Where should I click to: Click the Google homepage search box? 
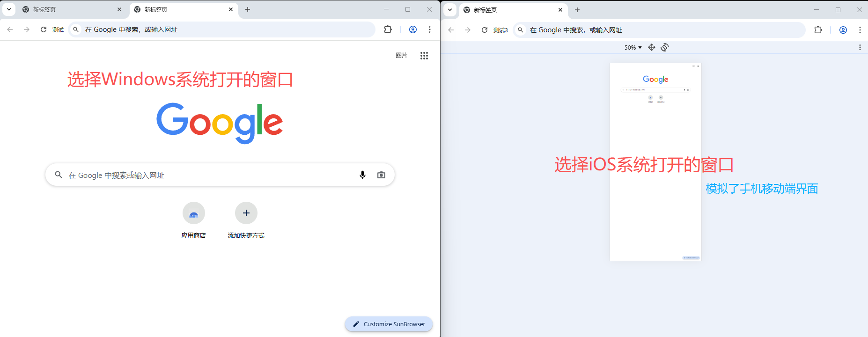pyautogui.click(x=220, y=175)
